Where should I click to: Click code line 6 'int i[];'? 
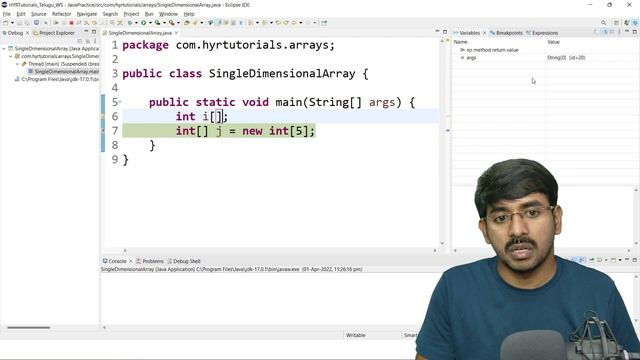202,116
